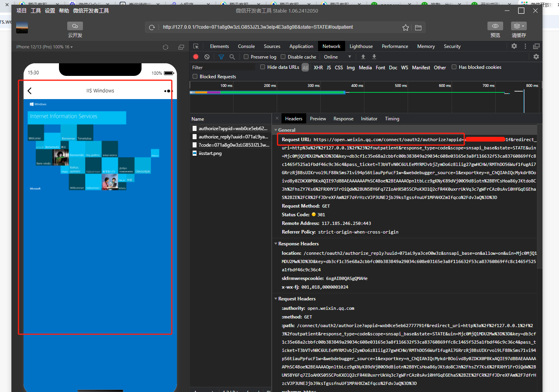Viewport: 559px width, 392px height.
Task: Filter requests by Img
Action: (351, 68)
